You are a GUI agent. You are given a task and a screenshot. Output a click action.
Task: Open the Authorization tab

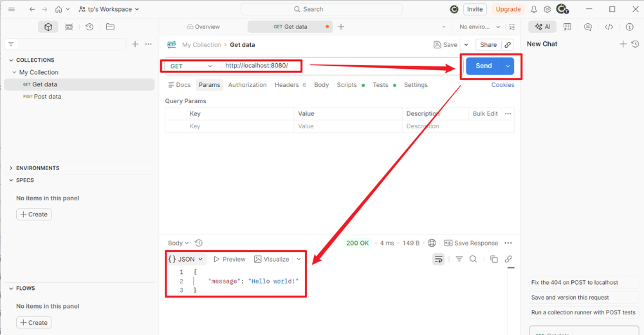247,85
